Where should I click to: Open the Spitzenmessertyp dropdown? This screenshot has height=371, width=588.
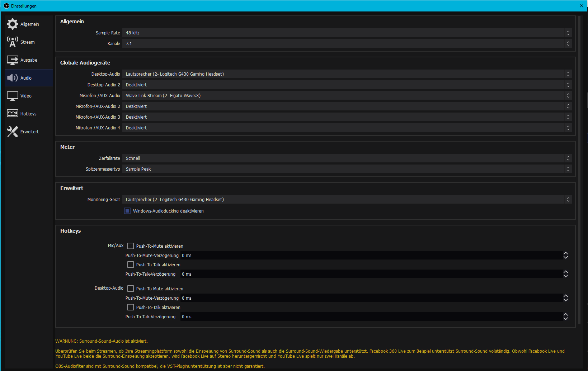coord(347,169)
